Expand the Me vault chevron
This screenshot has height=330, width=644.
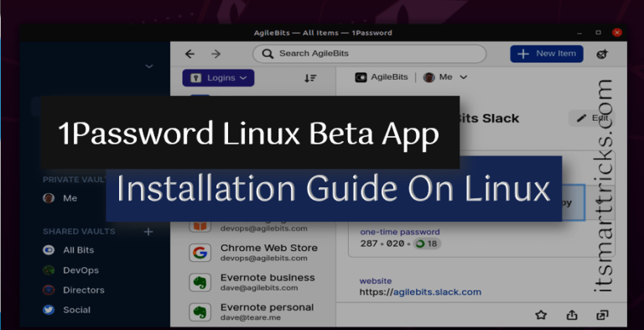(x=463, y=77)
